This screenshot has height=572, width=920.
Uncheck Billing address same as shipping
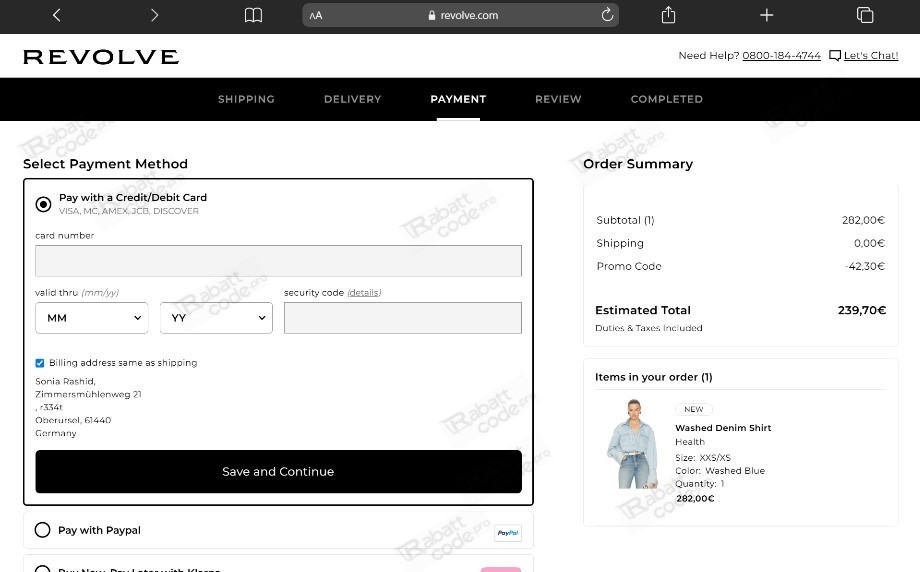point(40,363)
